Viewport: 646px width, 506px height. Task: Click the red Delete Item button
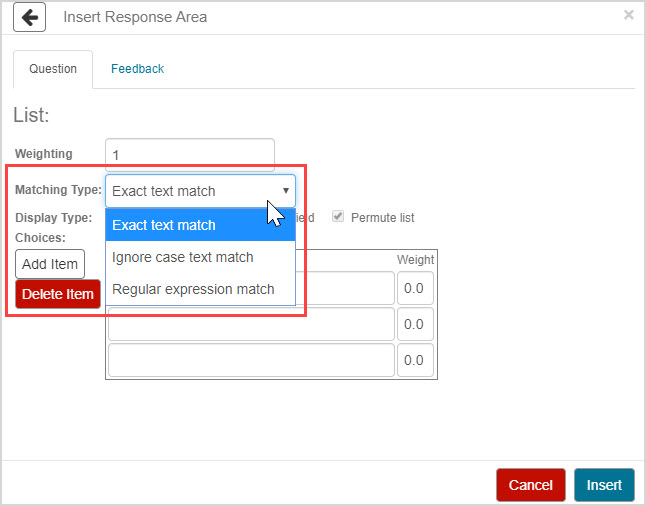pyautogui.click(x=58, y=294)
